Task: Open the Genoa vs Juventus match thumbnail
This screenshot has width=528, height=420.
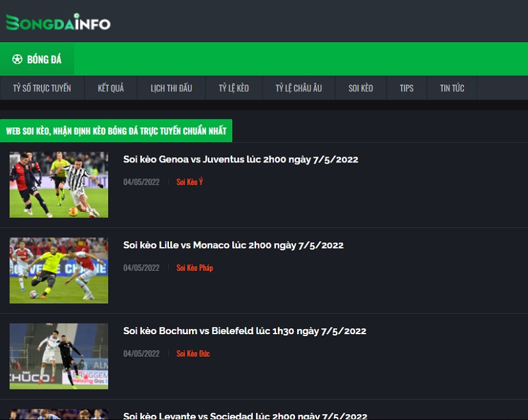Action: pyautogui.click(x=59, y=184)
